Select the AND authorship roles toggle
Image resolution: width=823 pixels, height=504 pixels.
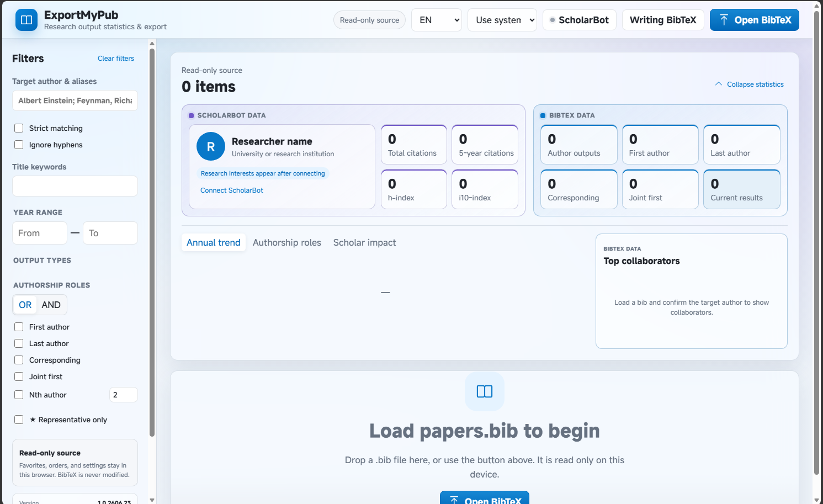51,305
